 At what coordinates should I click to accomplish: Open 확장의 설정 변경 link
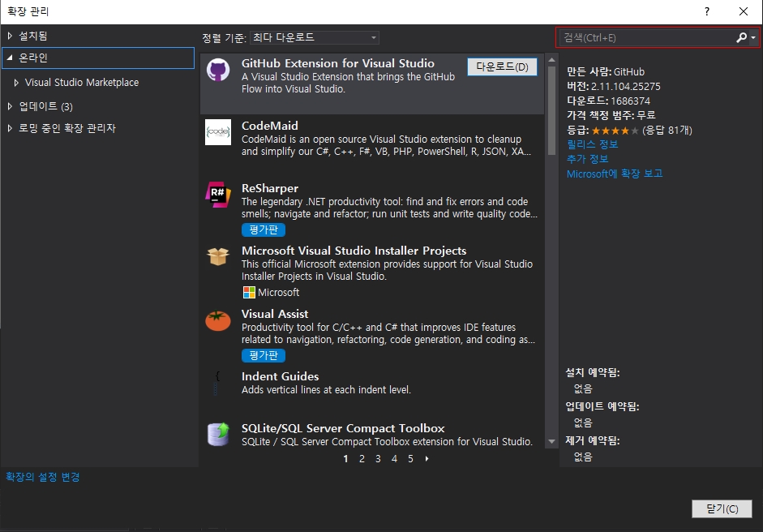tap(43, 477)
